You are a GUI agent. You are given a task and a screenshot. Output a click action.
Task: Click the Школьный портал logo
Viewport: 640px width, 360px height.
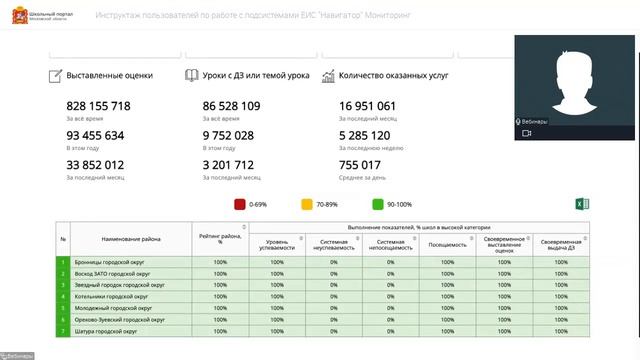pos(42,16)
